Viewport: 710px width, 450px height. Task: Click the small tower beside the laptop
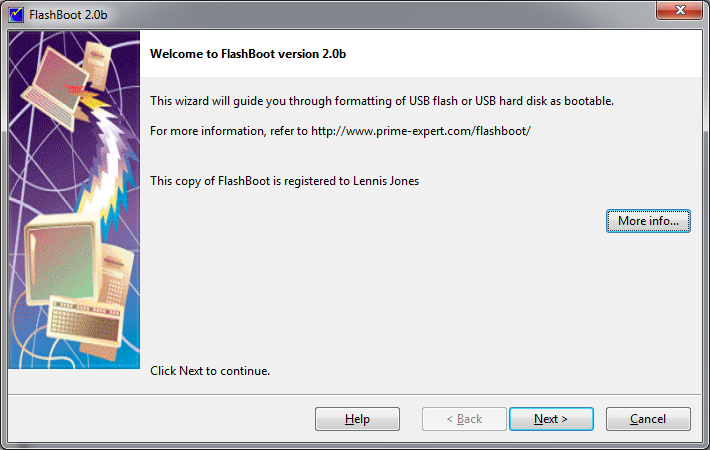point(98,64)
